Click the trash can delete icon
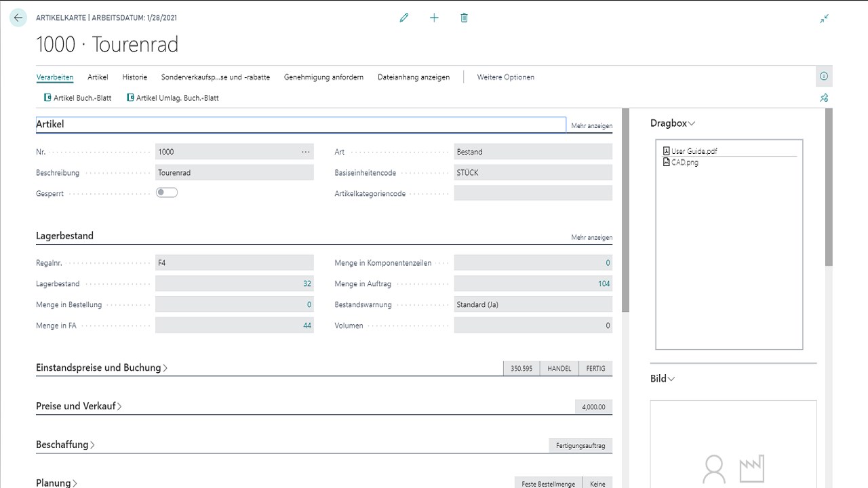The image size is (868, 488). coord(464,18)
